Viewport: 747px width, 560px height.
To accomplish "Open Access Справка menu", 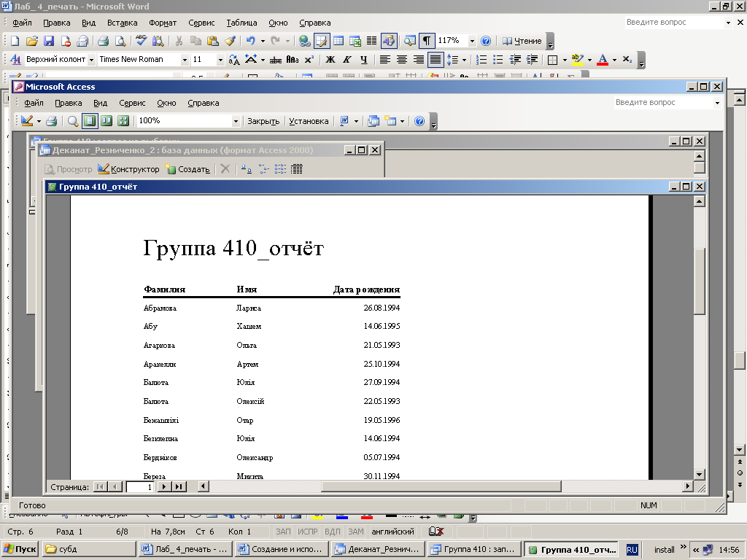I will pyautogui.click(x=204, y=103).
